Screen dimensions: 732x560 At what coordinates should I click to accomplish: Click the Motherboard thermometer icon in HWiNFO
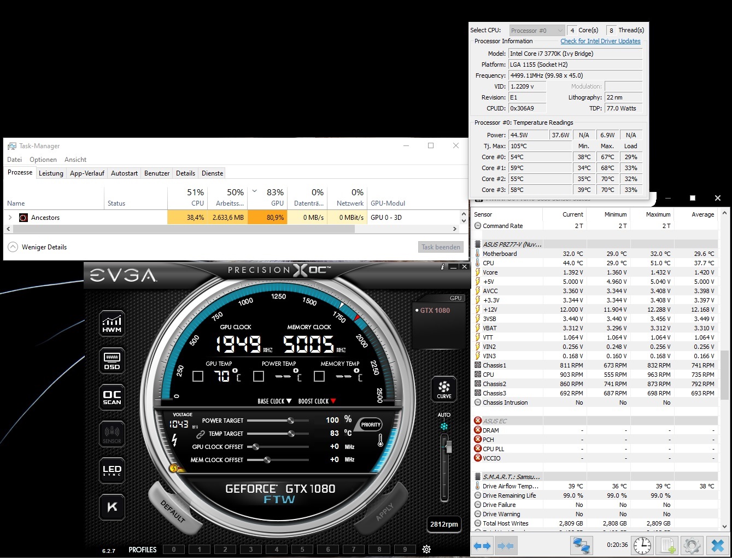(x=478, y=254)
